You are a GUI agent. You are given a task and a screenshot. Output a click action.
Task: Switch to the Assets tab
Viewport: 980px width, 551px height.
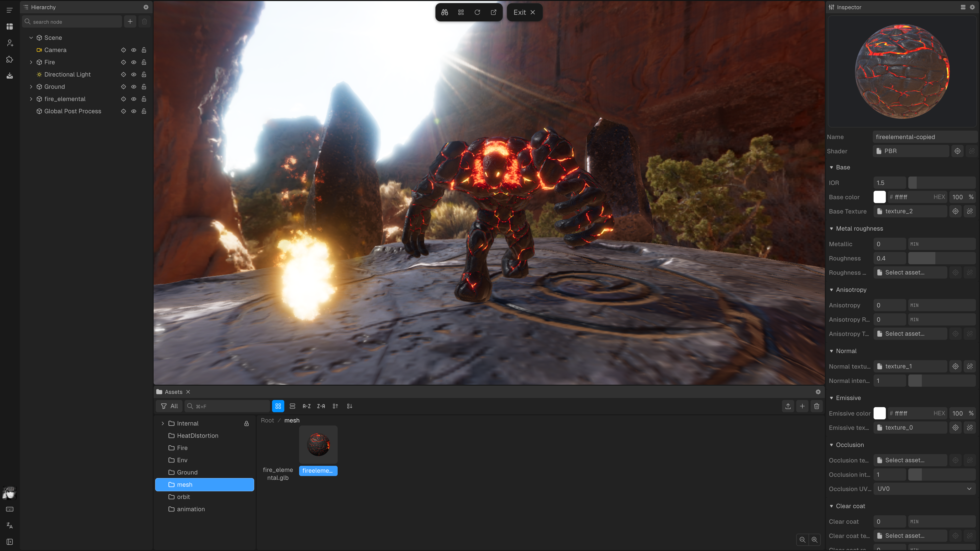click(173, 392)
